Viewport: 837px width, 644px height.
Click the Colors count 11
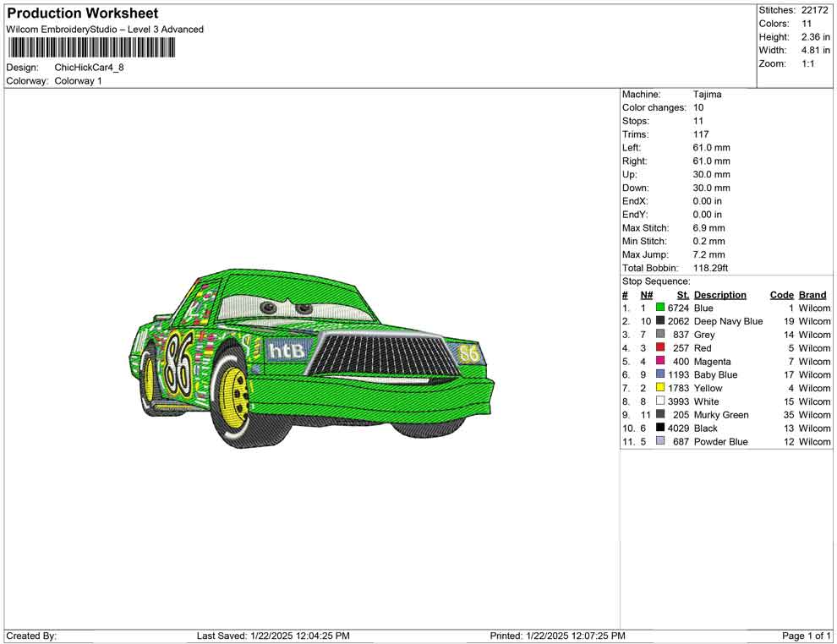806,24
